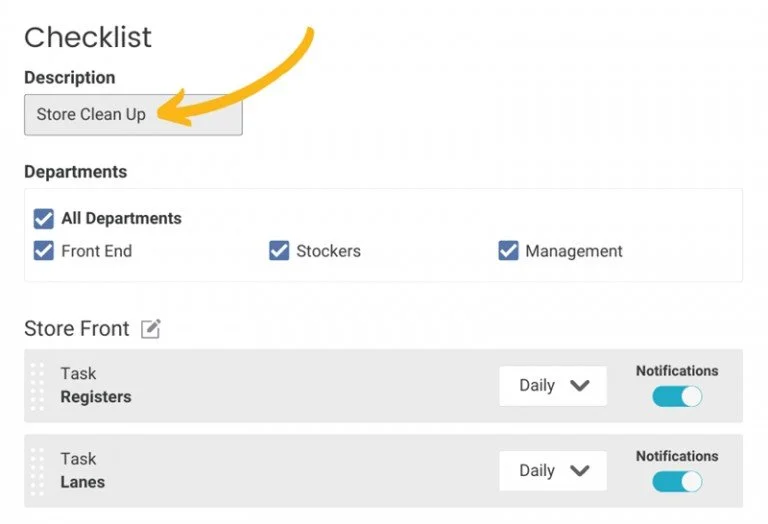Click the Management department label

point(574,251)
